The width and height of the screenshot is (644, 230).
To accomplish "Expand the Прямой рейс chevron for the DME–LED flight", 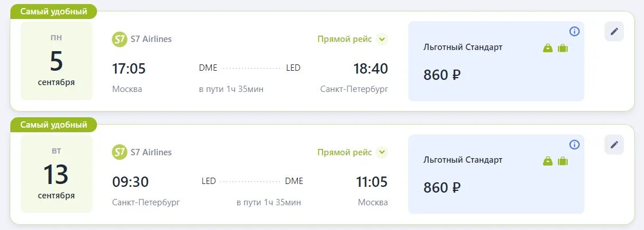I will [x=382, y=39].
